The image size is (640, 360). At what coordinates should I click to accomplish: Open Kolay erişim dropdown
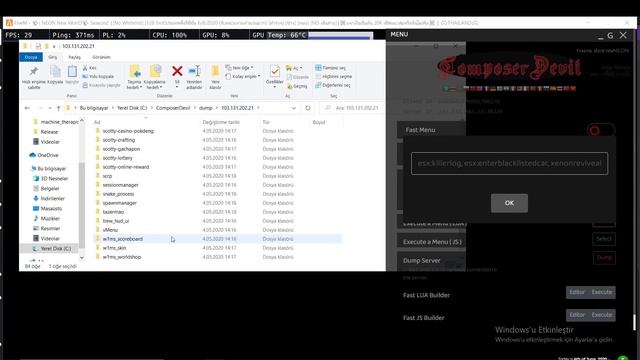tap(243, 76)
